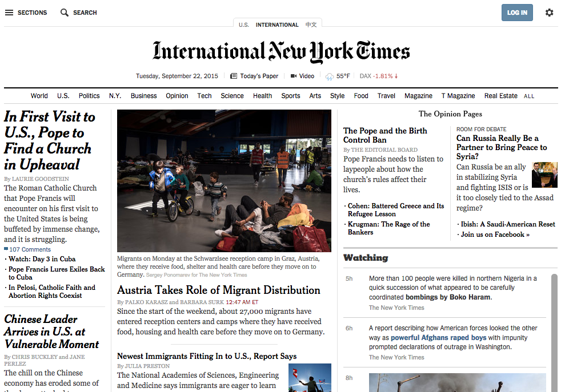Open the migrants reception camp photo
The height and width of the screenshot is (392, 565).
pyautogui.click(x=224, y=180)
